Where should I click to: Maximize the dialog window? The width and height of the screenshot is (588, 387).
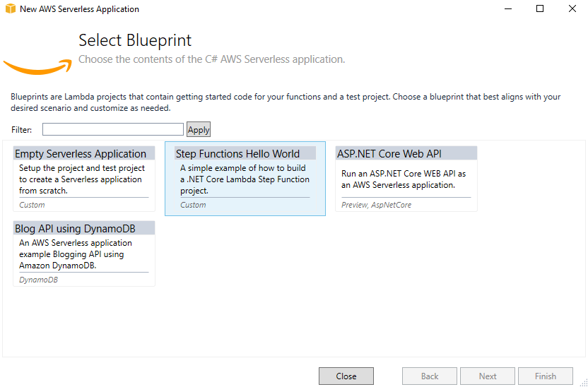tap(540, 8)
